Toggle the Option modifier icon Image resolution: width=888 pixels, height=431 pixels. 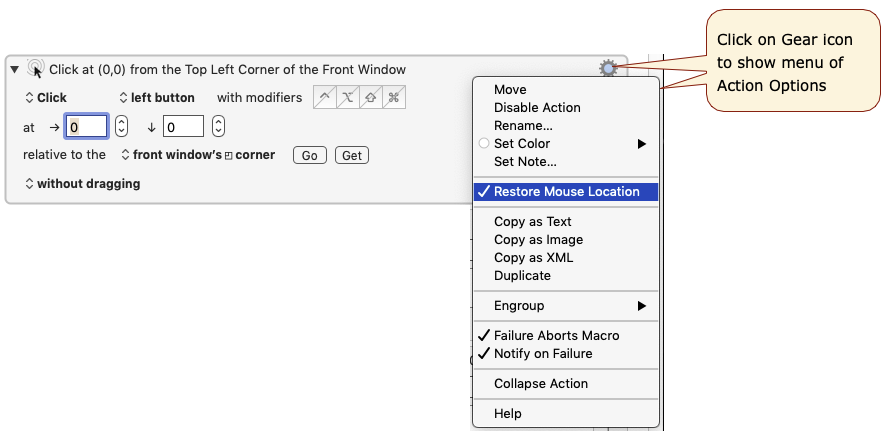pos(348,97)
